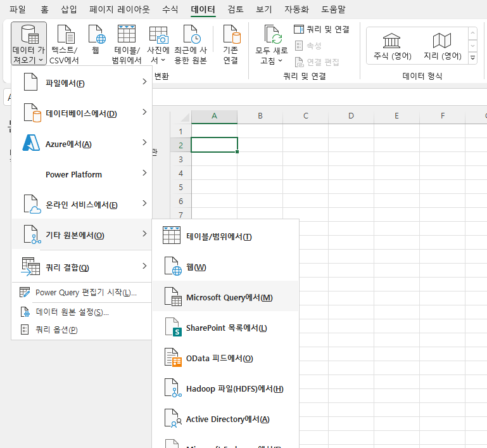Viewport: 487px width, 448px height.
Task: Choose Hadoop 파일(HDFS)에서(H) in submenu
Action: pos(225,388)
